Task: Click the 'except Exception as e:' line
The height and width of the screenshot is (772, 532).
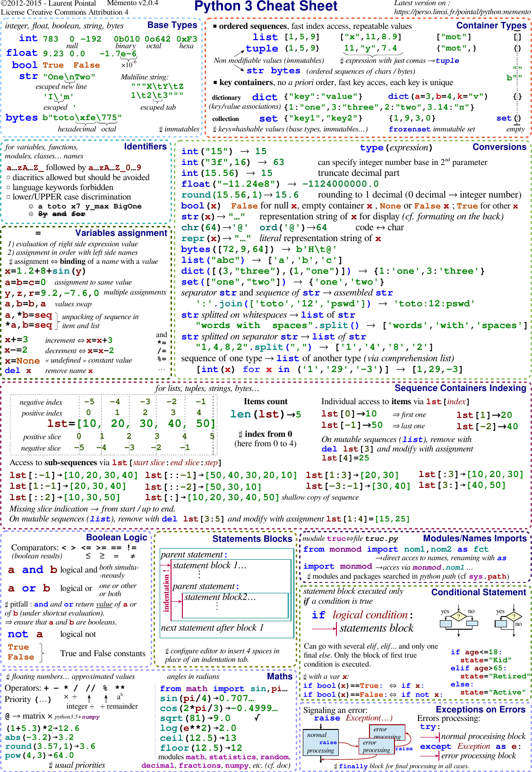Action: (x=471, y=746)
